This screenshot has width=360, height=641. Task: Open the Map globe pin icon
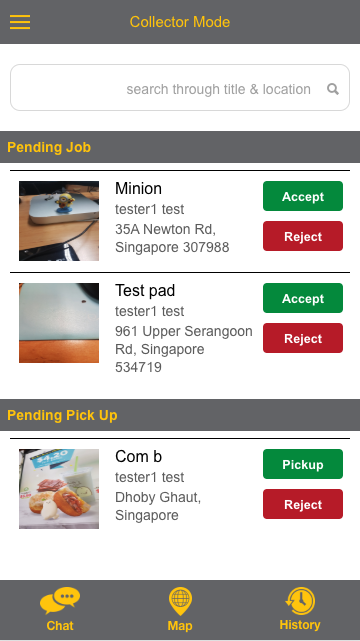click(180, 601)
